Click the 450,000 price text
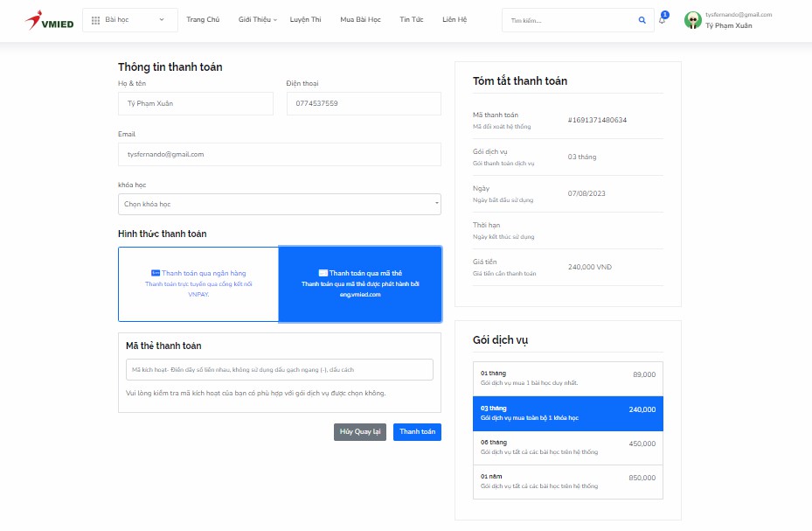Image resolution: width=812 pixels, height=531 pixels. (642, 444)
